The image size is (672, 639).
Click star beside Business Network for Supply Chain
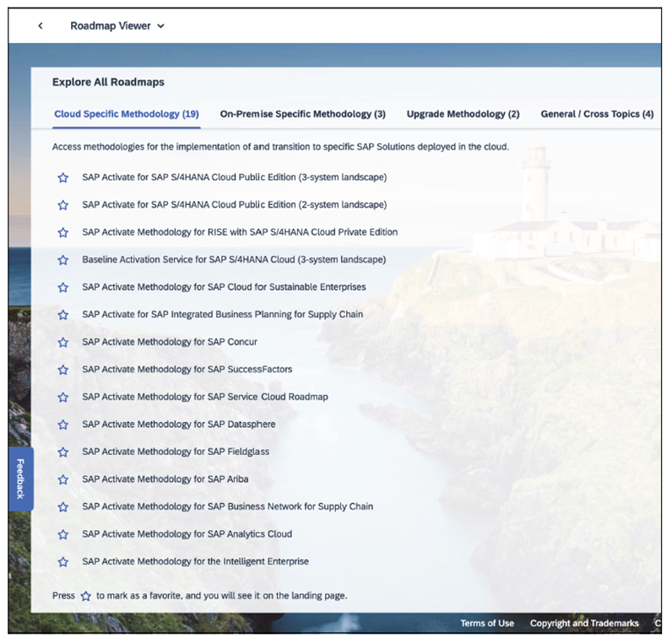tap(63, 507)
